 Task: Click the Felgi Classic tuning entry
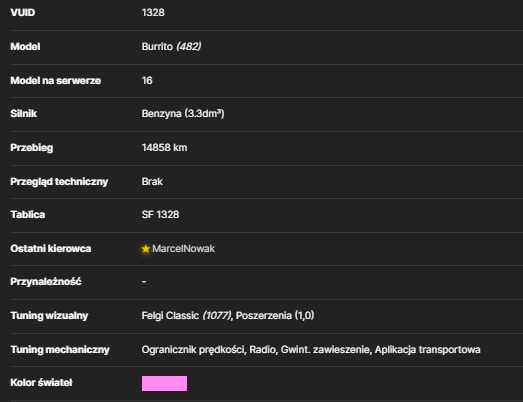point(170,316)
